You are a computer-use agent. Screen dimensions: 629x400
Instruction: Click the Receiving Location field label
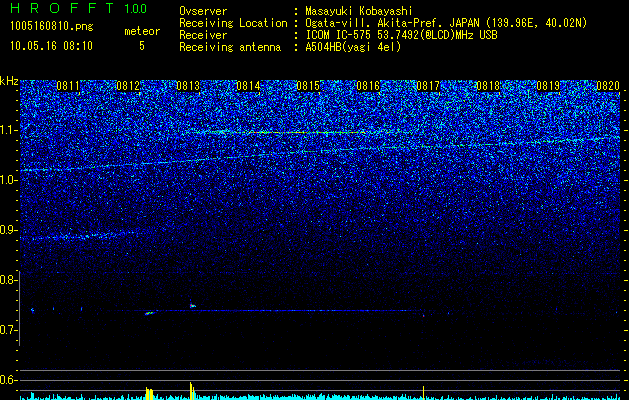pos(233,23)
